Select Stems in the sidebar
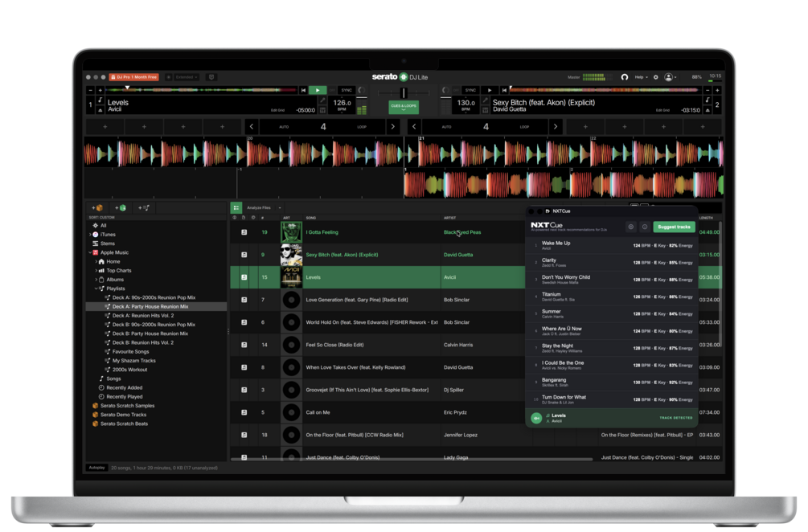The height and width of the screenshot is (532, 808). (x=107, y=243)
